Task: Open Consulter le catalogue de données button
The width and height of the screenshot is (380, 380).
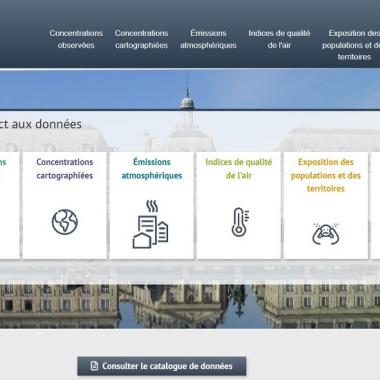Action: [x=162, y=366]
